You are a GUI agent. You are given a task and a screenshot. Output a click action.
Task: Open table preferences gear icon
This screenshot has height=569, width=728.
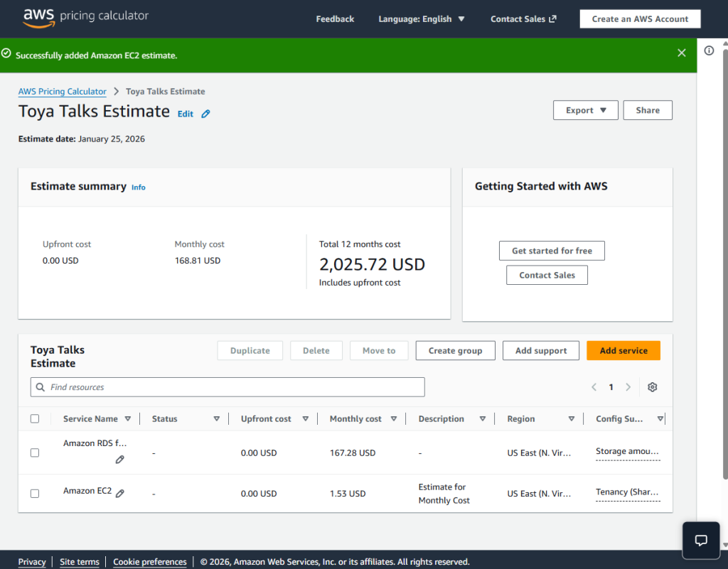pyautogui.click(x=652, y=387)
